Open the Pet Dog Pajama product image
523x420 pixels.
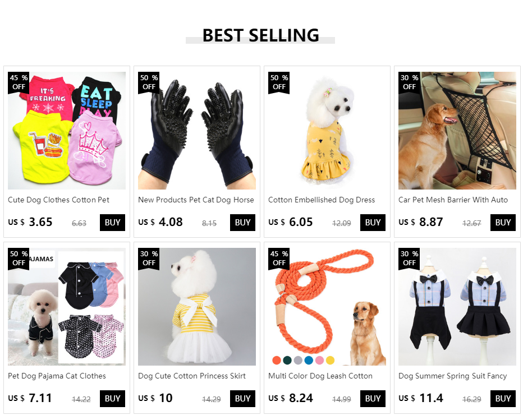pyautogui.click(x=67, y=307)
